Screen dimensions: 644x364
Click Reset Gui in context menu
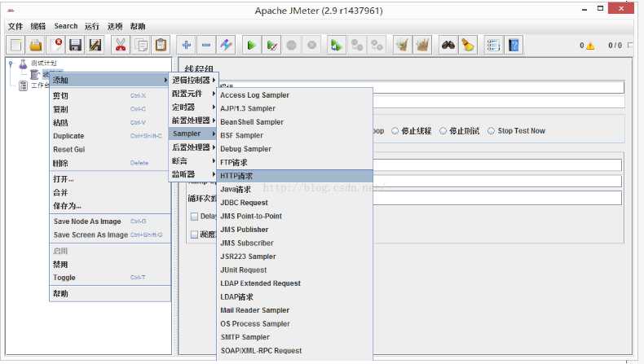pyautogui.click(x=109, y=149)
